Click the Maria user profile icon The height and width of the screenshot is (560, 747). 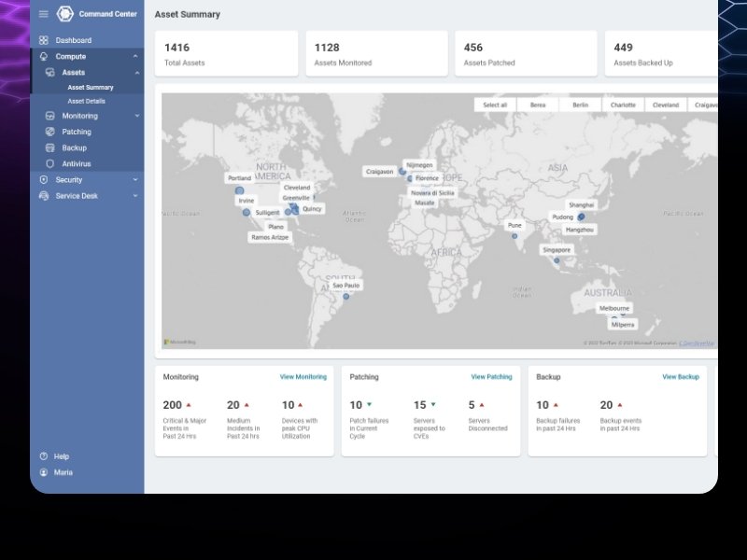point(43,472)
